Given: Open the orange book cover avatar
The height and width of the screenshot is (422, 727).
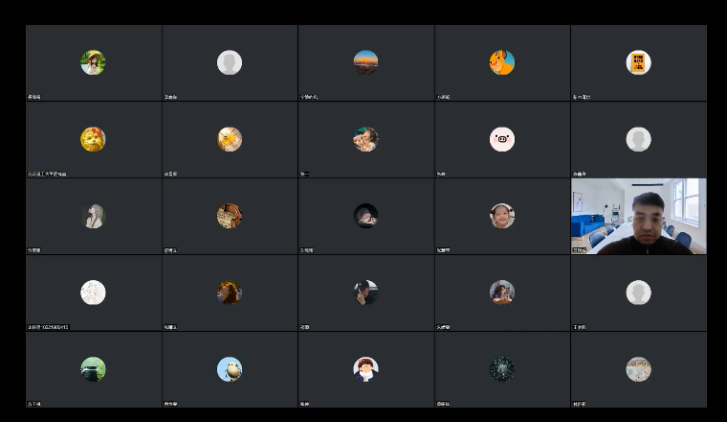Looking at the screenshot, I should point(638,63).
